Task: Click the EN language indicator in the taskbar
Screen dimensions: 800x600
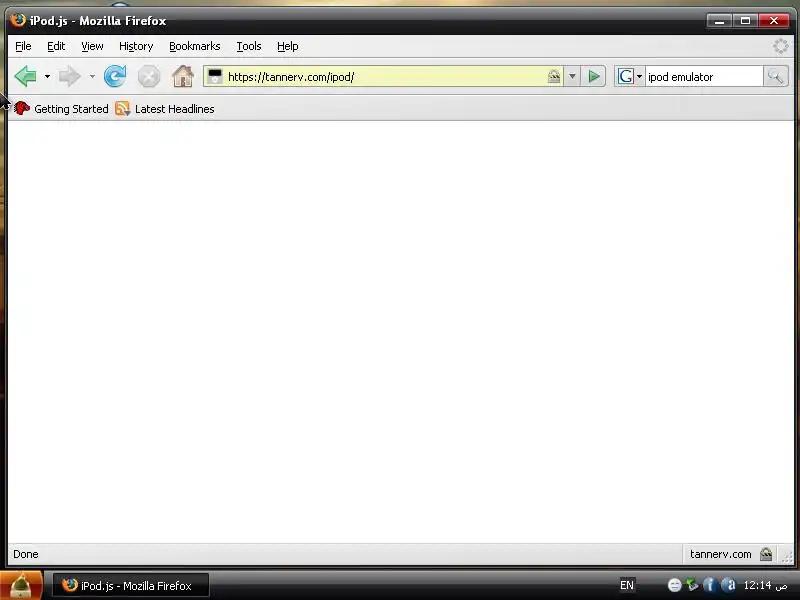Action: point(627,585)
